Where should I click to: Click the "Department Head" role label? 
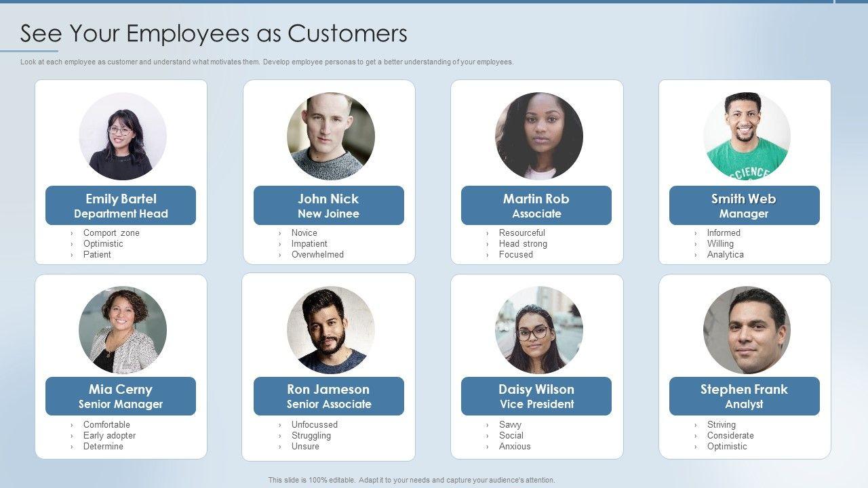point(121,213)
